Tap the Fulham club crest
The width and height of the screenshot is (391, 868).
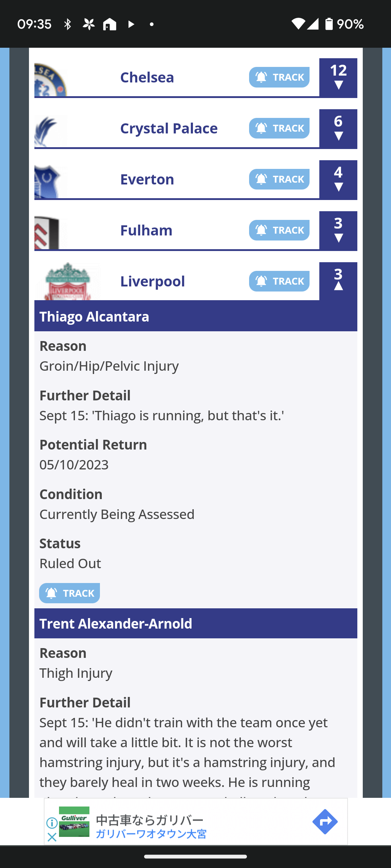pyautogui.click(x=51, y=233)
